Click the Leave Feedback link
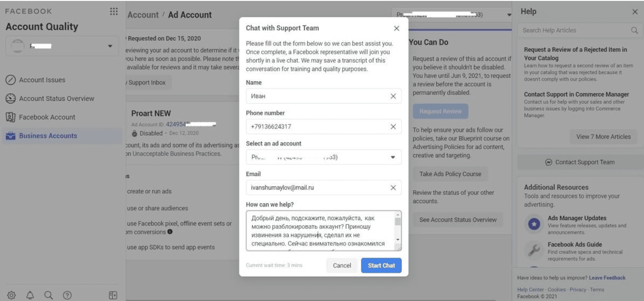This screenshot has width=644, height=301. click(x=608, y=278)
